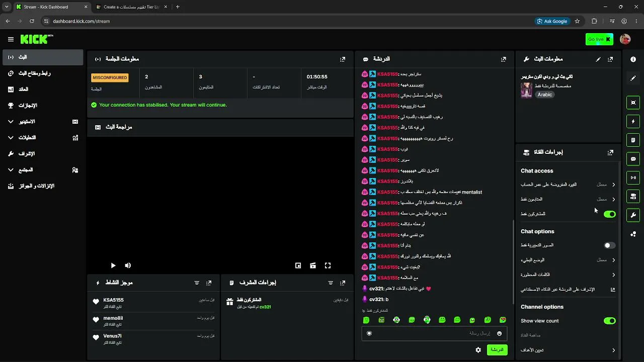Toggle the broadcast signal widget in right sidebar
Image resolution: width=644 pixels, height=362 pixels.
[633, 177]
